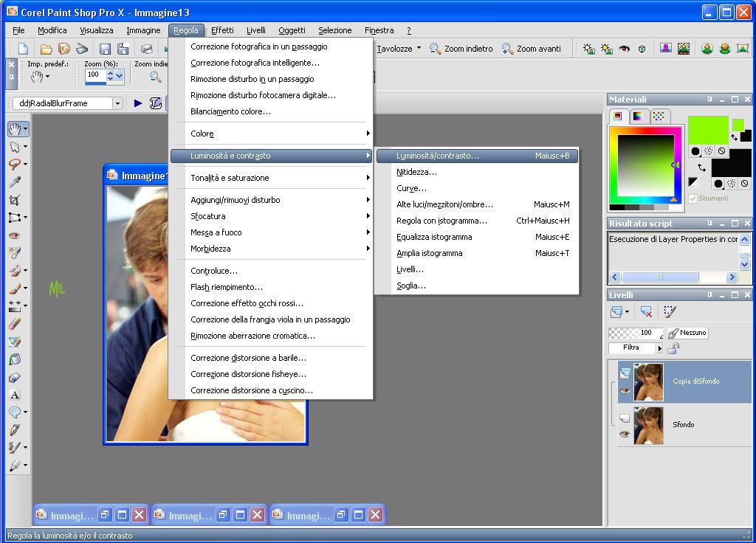The width and height of the screenshot is (756, 543).
Task: Select Correzione fotografica in un passaggio
Action: point(271,46)
